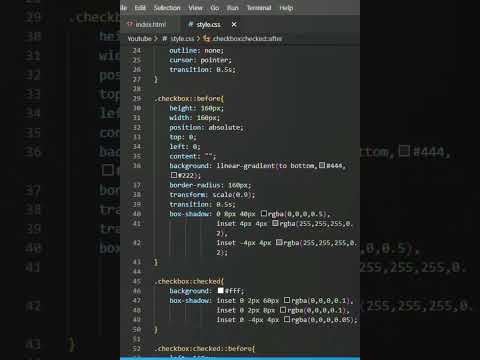Open the Help menu
Screen dimensions: 480x360
pyautogui.click(x=286, y=8)
